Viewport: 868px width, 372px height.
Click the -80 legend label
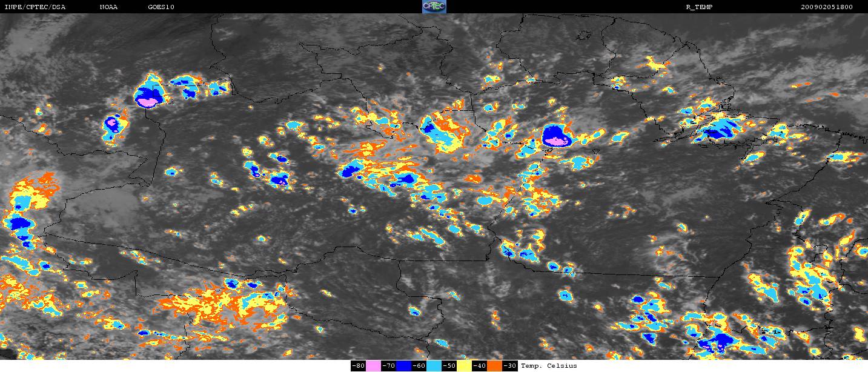click(x=359, y=366)
